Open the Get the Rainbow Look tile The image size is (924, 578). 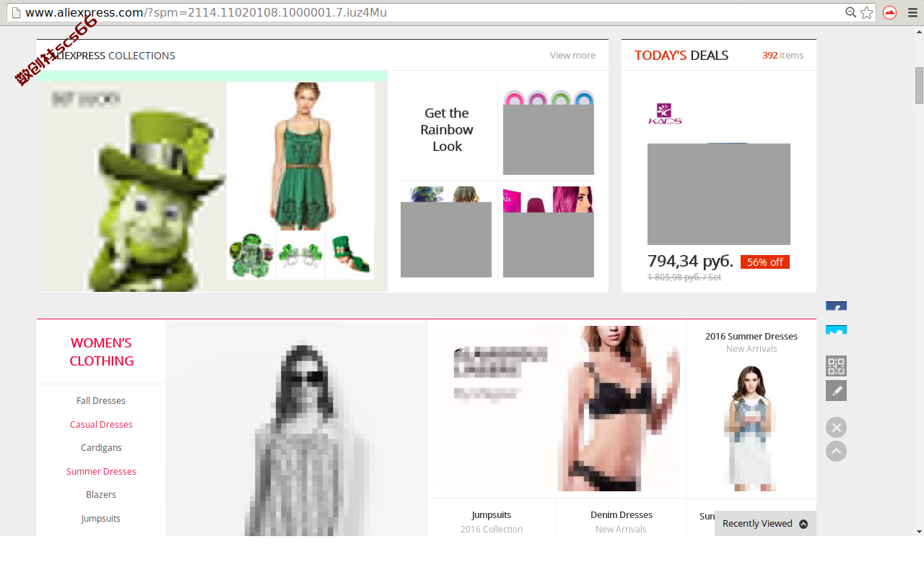447,130
